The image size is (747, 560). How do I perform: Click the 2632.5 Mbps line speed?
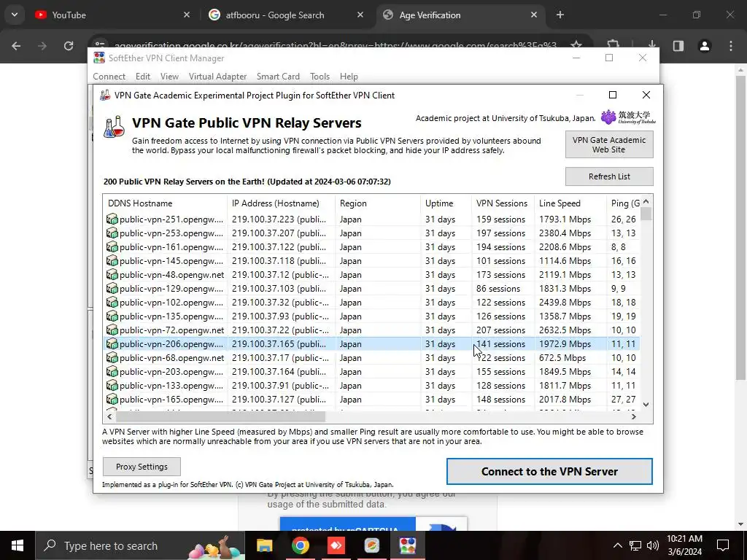(565, 330)
